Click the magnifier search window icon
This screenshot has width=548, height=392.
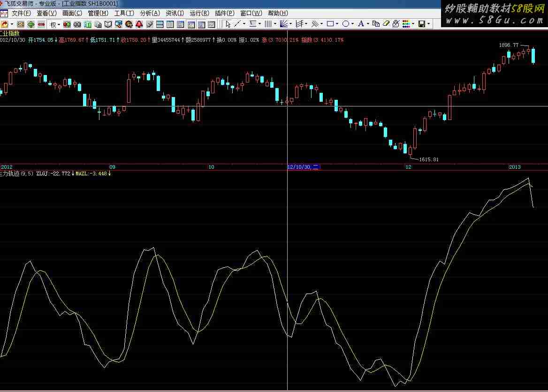(x=119, y=24)
